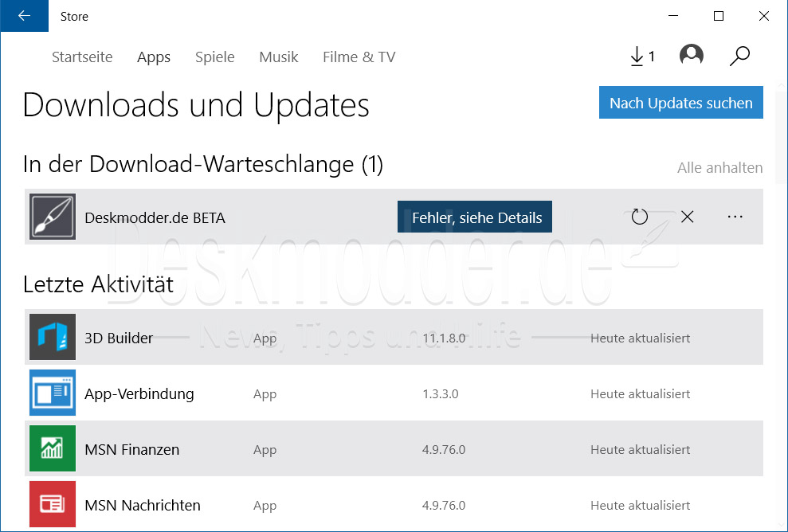Select the 3D Builder app name

pos(119,338)
